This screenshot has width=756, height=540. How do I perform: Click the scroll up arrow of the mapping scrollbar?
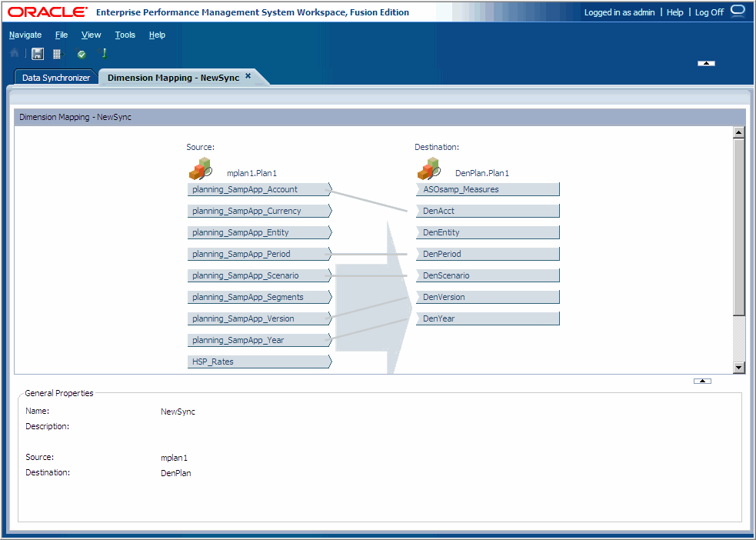click(x=738, y=132)
